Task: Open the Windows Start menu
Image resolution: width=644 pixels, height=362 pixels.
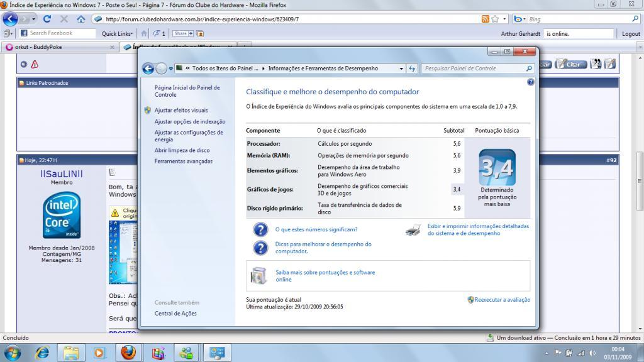Action: 13,353
